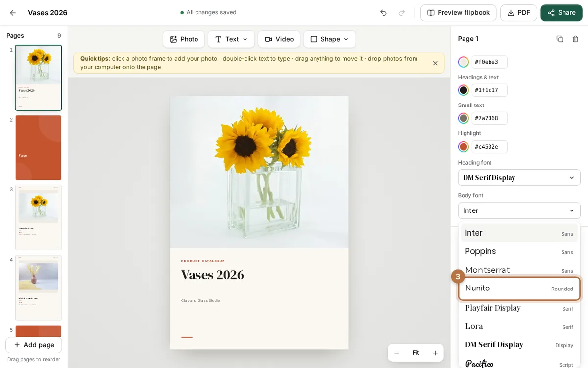Choose Pacifico script font option
Screen dimensions: 588x368
point(519,364)
